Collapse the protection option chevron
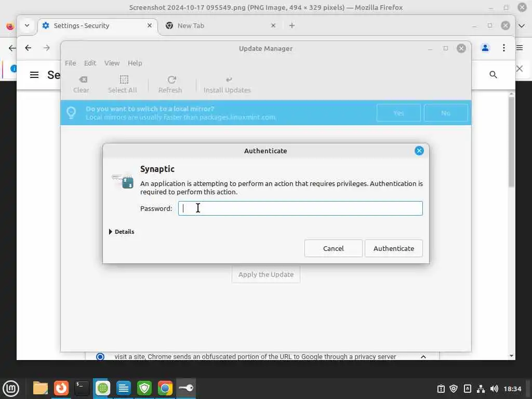 pos(423,356)
